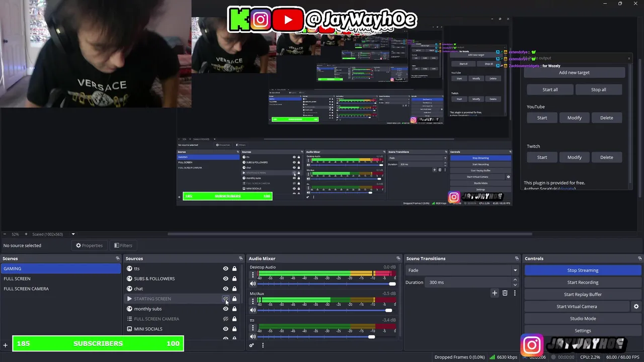Screen dimensions: 644x362
Task: Open tts channel three-dot options menu
Action: pos(253,328)
